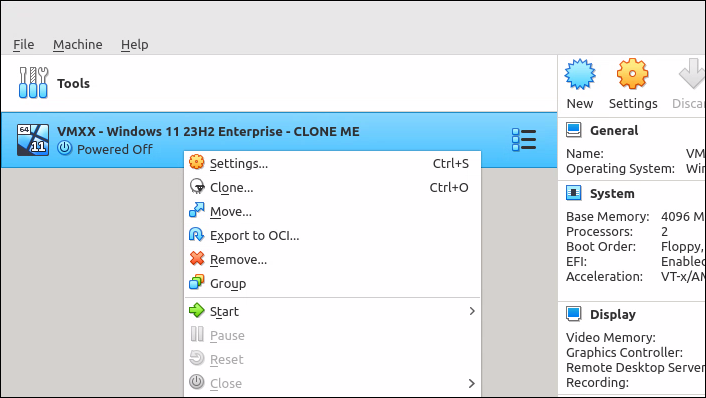
Task: Click the Windows 11 VM thumbnail icon
Action: point(33,140)
